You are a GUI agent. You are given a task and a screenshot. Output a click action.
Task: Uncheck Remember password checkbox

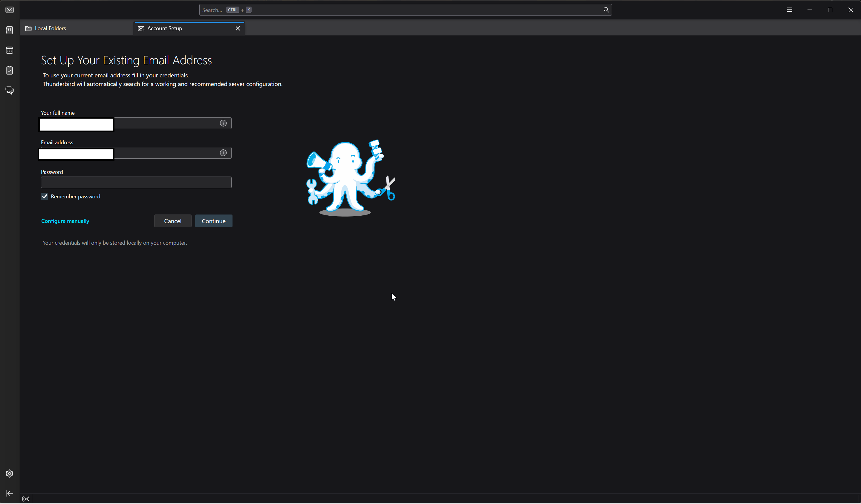point(45,196)
